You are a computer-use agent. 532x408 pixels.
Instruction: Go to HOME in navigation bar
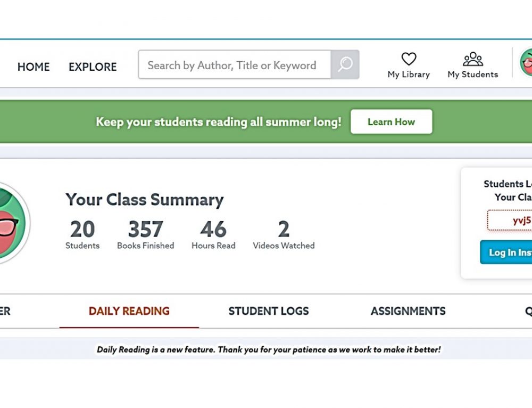(34, 67)
